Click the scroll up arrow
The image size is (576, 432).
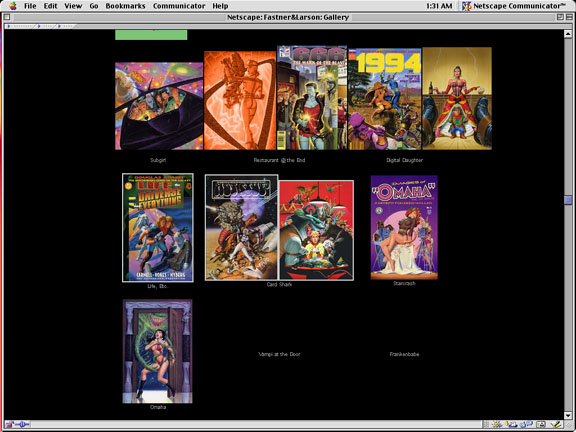pos(568,33)
